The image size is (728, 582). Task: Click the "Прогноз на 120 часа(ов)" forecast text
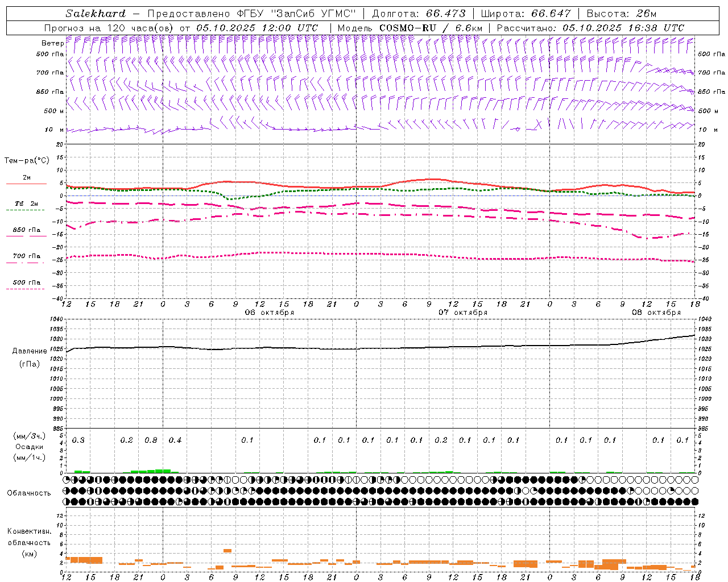click(109, 28)
